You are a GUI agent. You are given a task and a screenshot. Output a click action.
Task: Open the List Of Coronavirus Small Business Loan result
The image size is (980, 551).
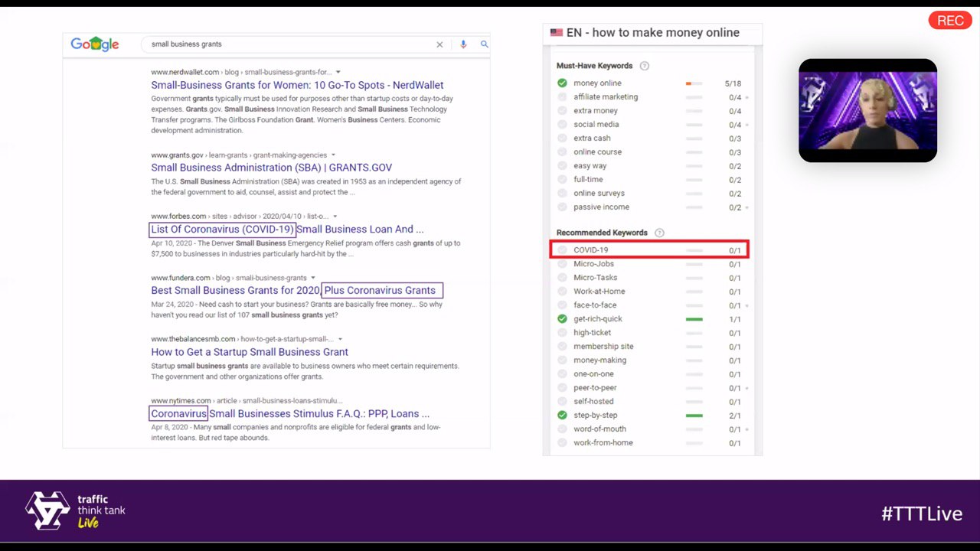pyautogui.click(x=287, y=229)
